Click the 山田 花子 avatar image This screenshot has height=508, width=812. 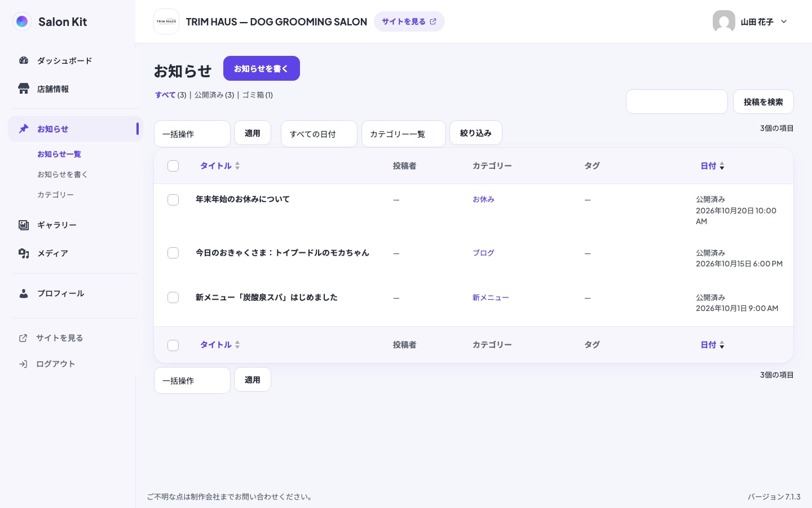724,21
